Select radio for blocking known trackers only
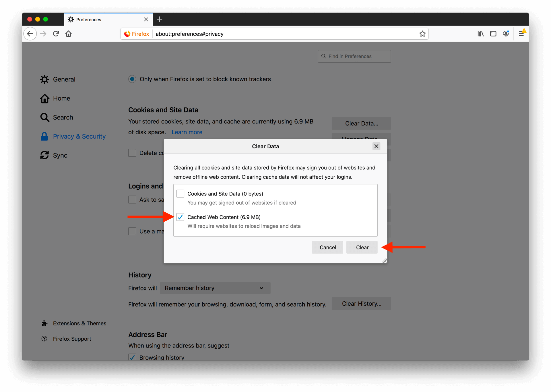Screen dimensions: 551x392 (x=132, y=79)
